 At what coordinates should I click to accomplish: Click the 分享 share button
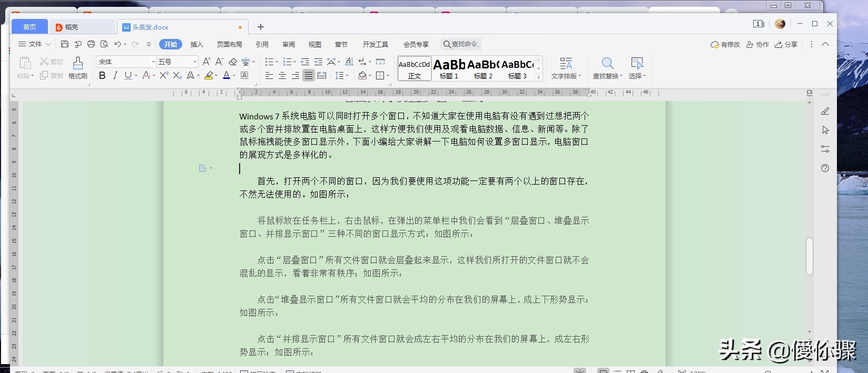point(786,44)
